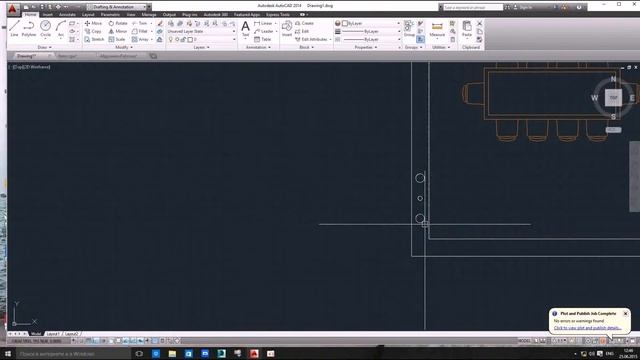The height and width of the screenshot is (360, 640).
Task: Click the ViewCube TOP face
Action: point(613,98)
